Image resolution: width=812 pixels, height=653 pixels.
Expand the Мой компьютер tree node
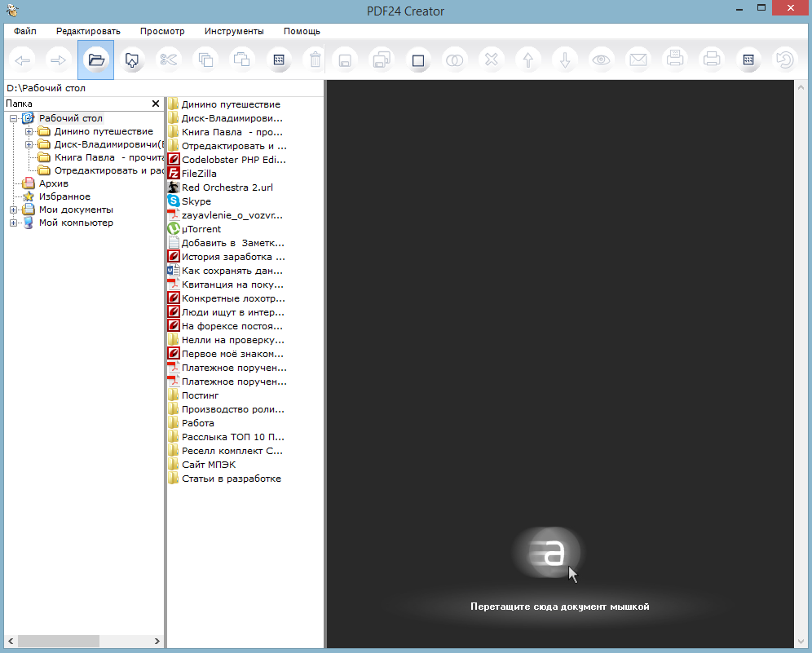pyautogui.click(x=14, y=223)
